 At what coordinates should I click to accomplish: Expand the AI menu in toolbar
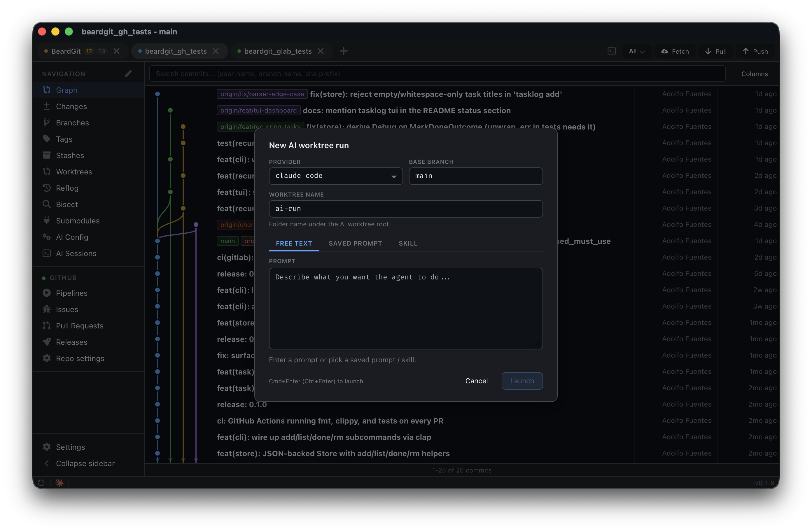637,51
